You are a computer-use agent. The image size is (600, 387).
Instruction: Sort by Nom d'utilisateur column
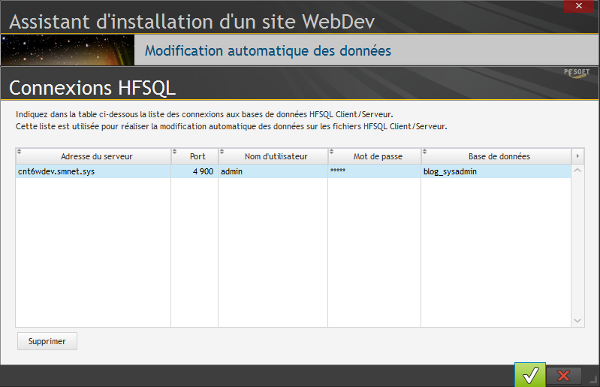[x=273, y=156]
